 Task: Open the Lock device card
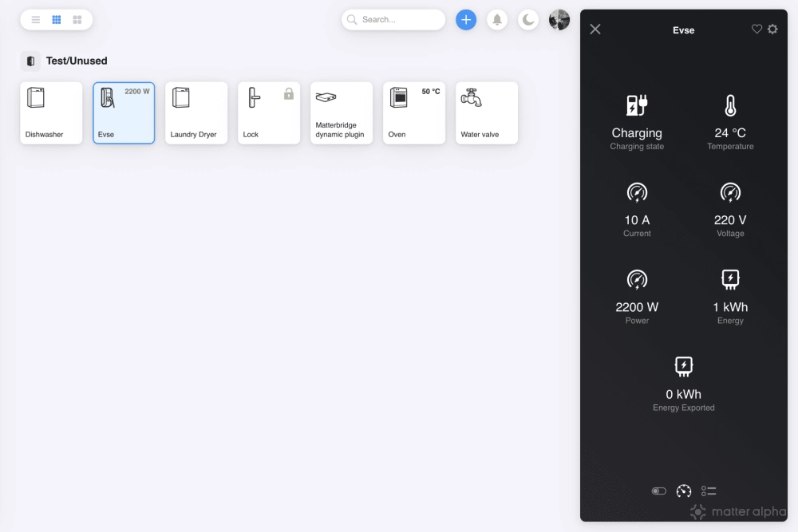click(269, 113)
